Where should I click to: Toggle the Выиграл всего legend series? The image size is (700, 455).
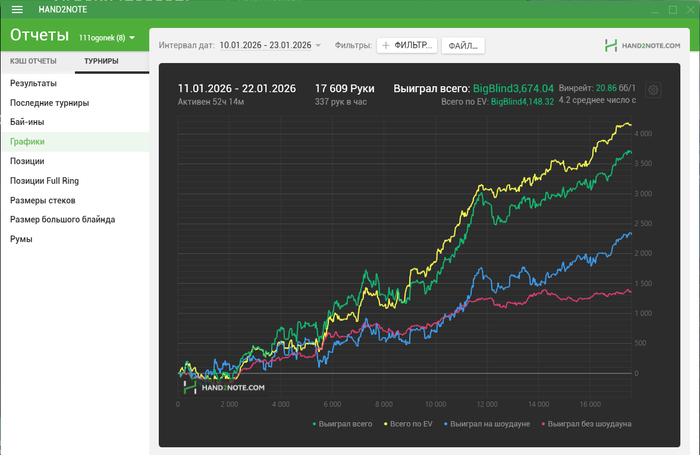tap(342, 424)
